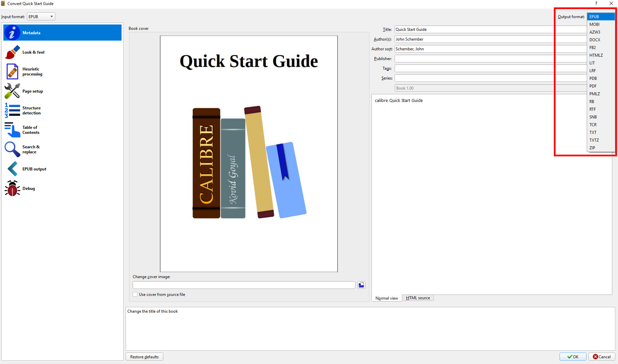Choose PDB output format
Image resolution: width=618 pixels, height=364 pixels.
pyautogui.click(x=601, y=78)
